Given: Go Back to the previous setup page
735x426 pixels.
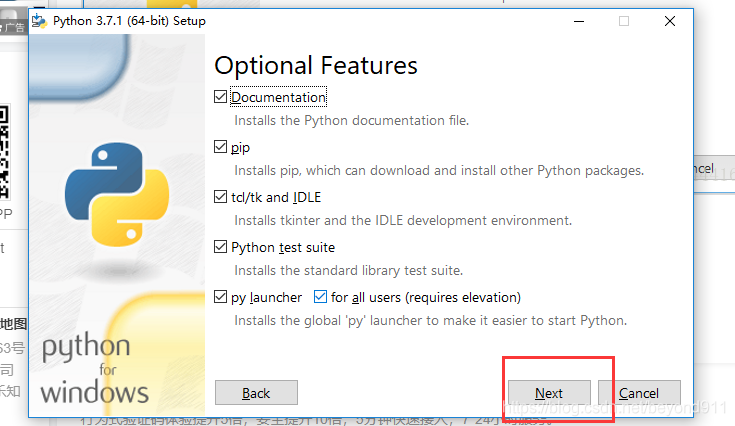Looking at the screenshot, I should 256,393.
